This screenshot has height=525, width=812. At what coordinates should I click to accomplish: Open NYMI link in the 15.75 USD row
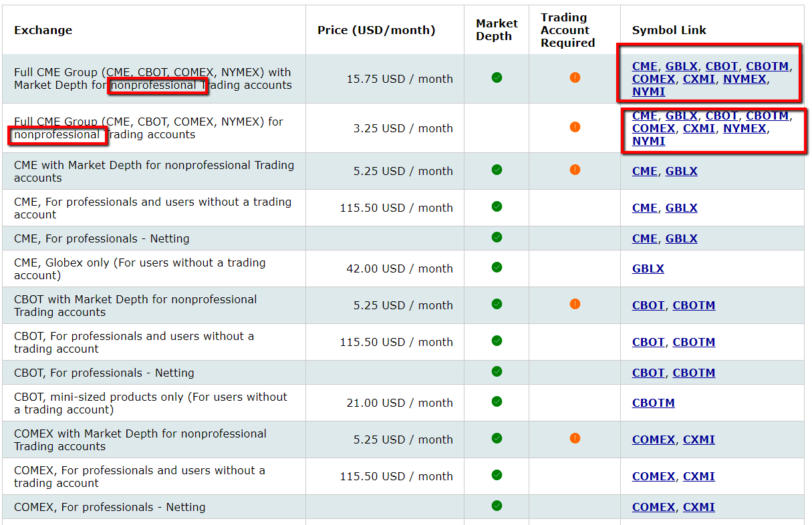click(648, 92)
